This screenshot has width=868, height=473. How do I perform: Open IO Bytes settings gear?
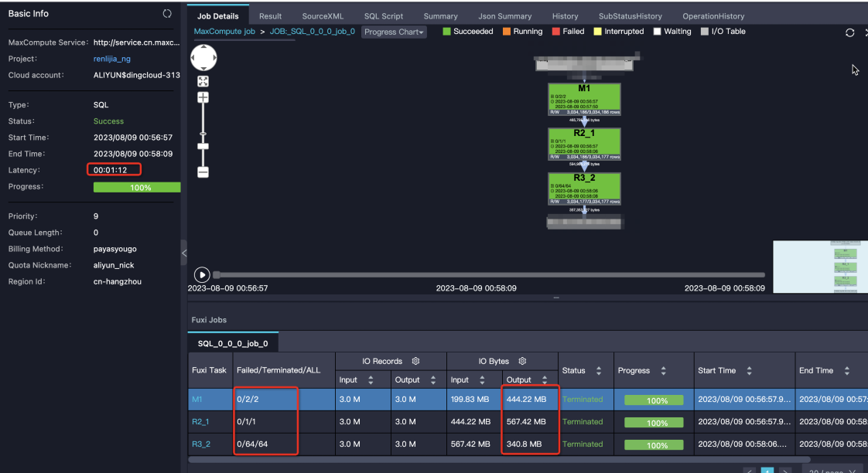coord(522,361)
